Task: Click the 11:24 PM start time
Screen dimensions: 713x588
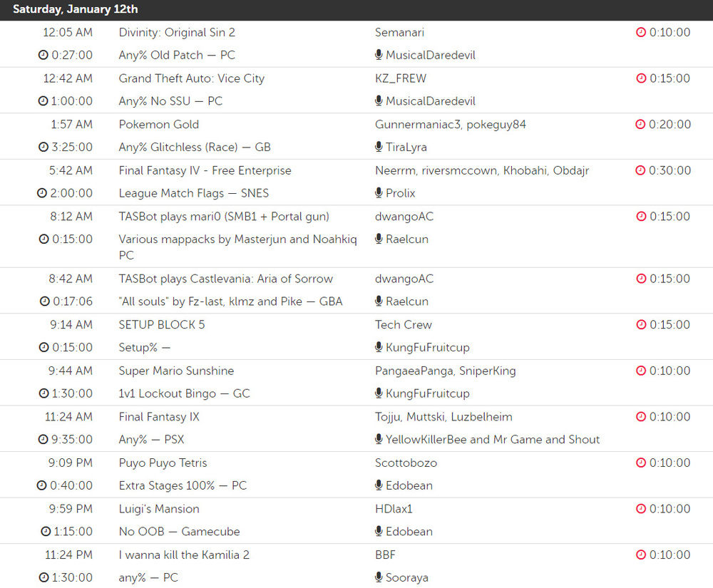Action: click(x=68, y=555)
